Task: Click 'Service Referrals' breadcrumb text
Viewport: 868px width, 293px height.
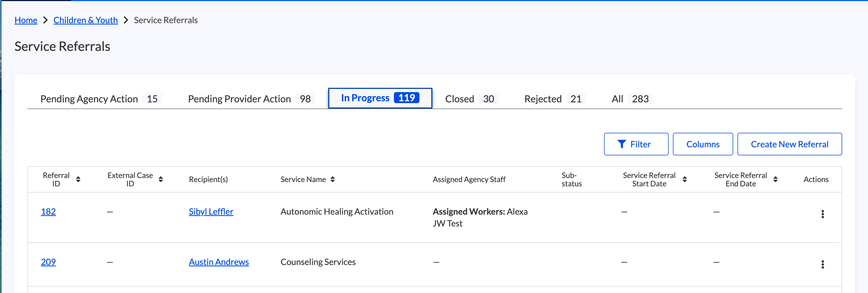Action: coord(166,20)
